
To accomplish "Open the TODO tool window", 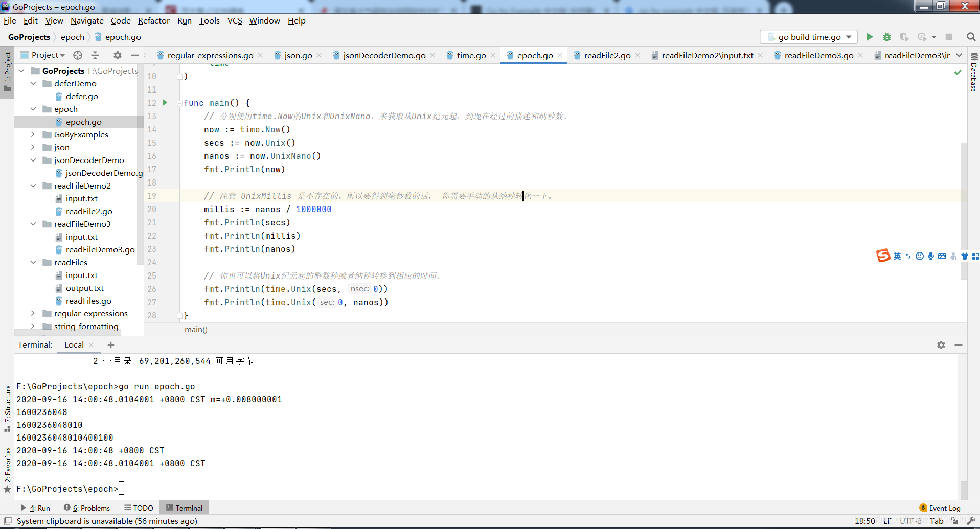I will pos(139,508).
